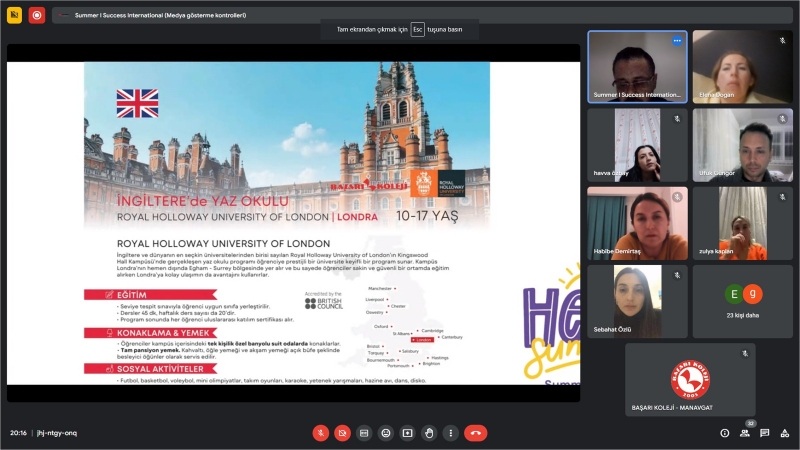Click the red recording indicator icon
Viewport: 800px width, 450px height.
pos(37,15)
